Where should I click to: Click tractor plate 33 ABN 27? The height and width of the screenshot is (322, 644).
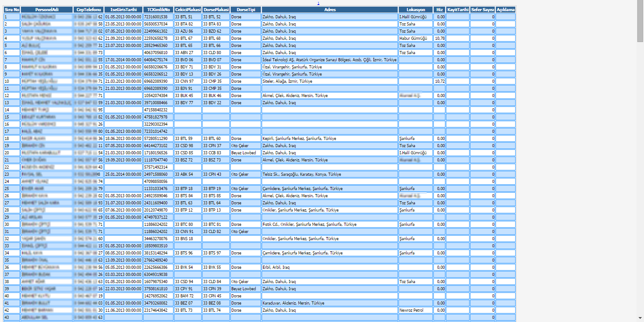188,53
